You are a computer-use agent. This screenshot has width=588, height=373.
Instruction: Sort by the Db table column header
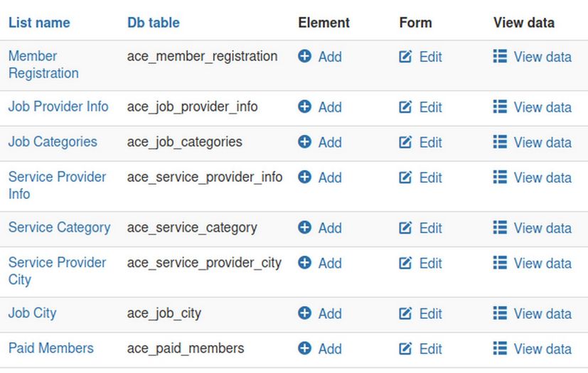coord(153,23)
